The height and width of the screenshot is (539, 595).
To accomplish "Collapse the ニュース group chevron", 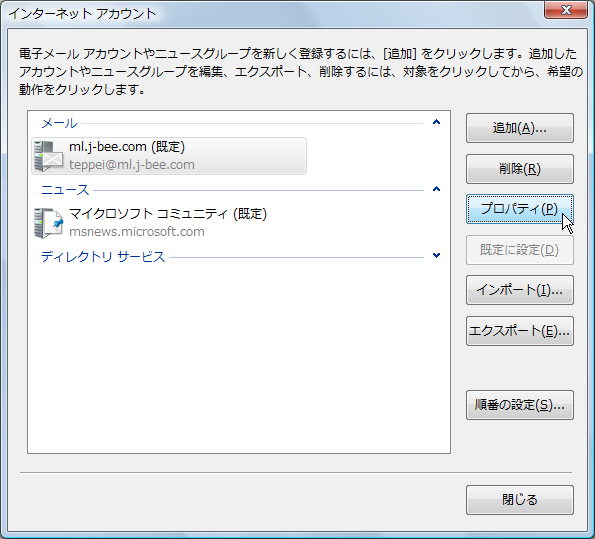I will pos(436,189).
